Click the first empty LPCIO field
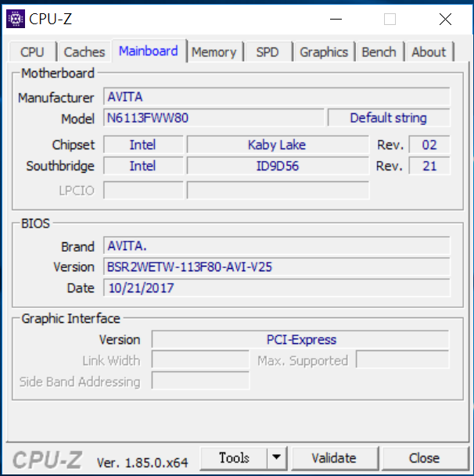 tap(143, 191)
